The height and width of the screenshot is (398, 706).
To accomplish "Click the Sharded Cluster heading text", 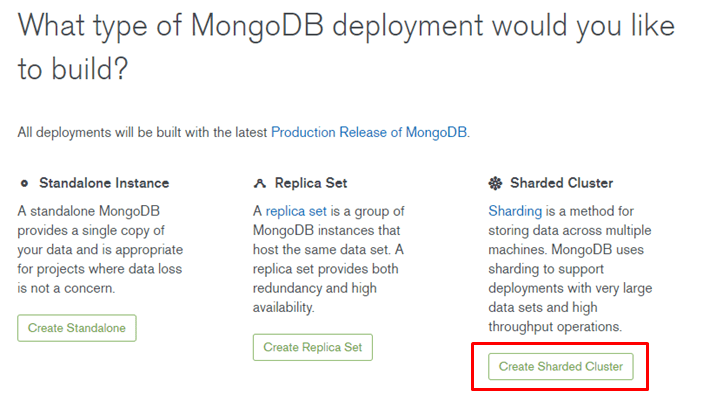I will [561, 183].
